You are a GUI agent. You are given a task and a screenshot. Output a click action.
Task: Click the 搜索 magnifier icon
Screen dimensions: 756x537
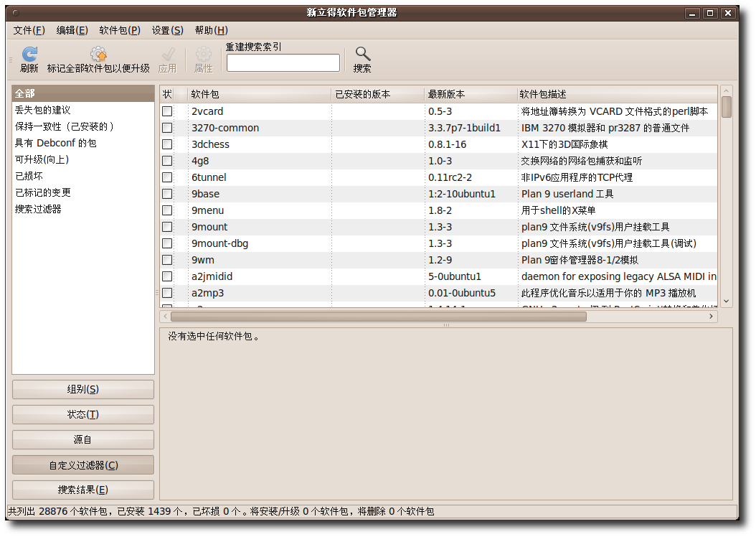tap(362, 54)
